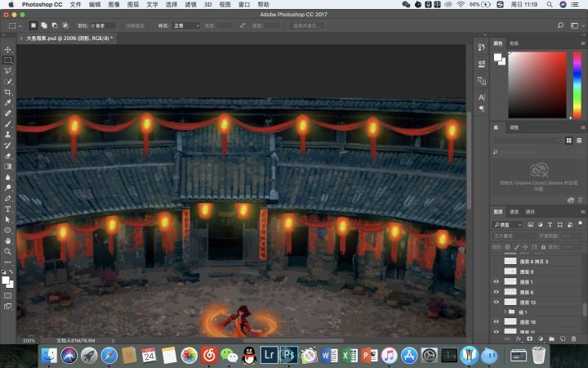Open the 滤镜 menu
This screenshot has height=368, width=588.
tap(191, 4)
